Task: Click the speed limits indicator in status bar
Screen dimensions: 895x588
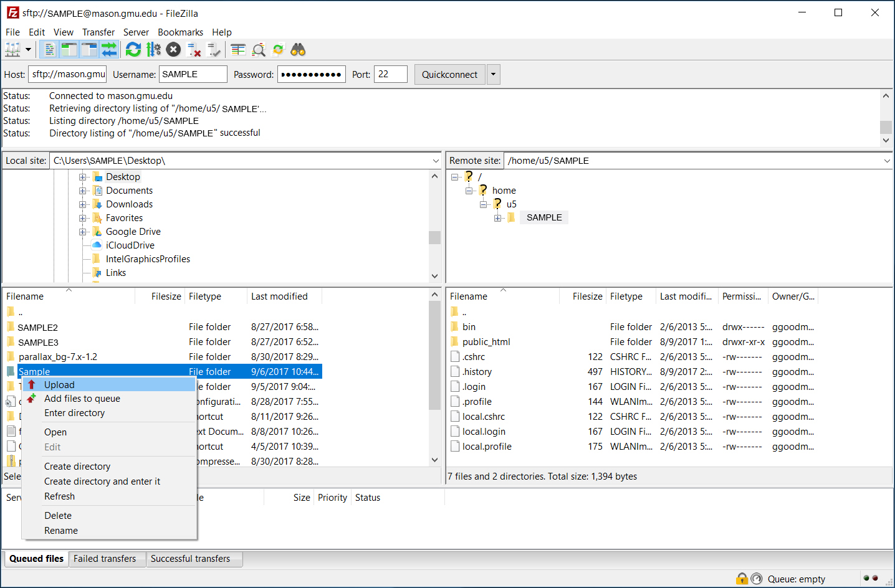Action: pos(757,579)
